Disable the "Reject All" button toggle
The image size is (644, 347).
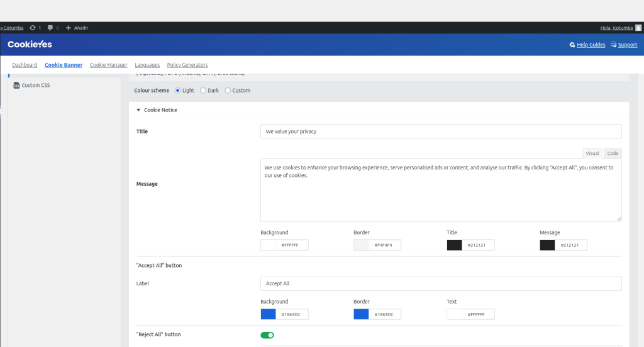[x=267, y=335]
